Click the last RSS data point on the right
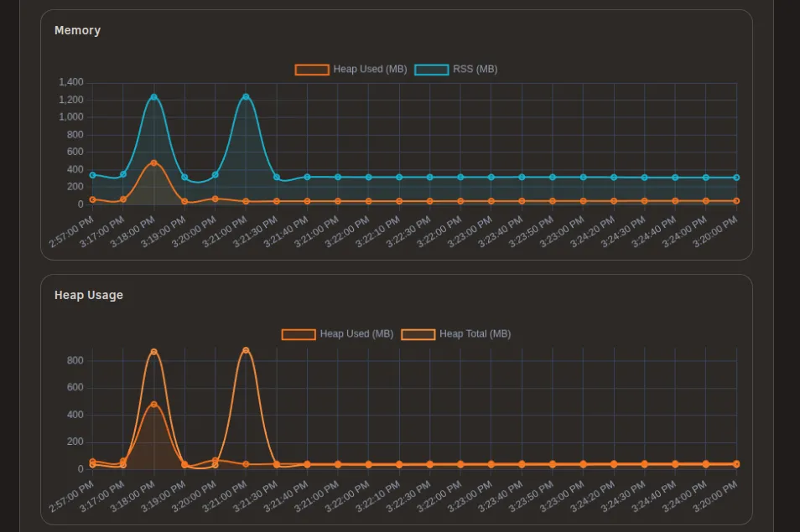Viewport: 800px width, 532px height. [735, 178]
